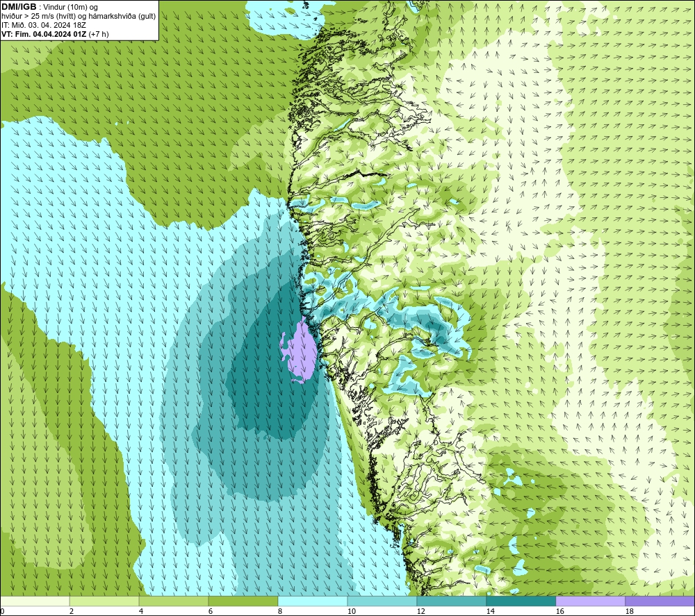Click the 10–12 m/s aqua legend swatch
Image resolution: width=695 pixels, height=616 pixels.
coord(382,601)
